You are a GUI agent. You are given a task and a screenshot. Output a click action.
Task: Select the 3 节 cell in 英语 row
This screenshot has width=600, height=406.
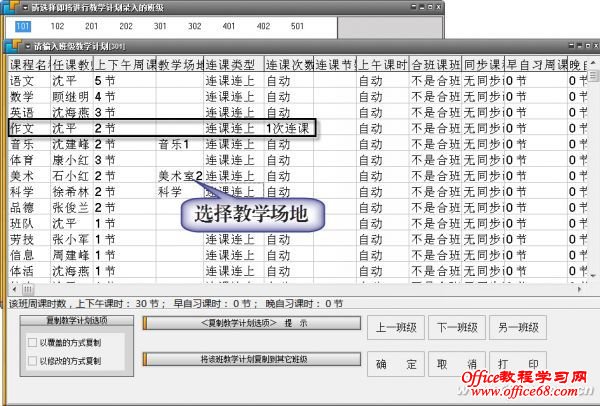tap(125, 113)
